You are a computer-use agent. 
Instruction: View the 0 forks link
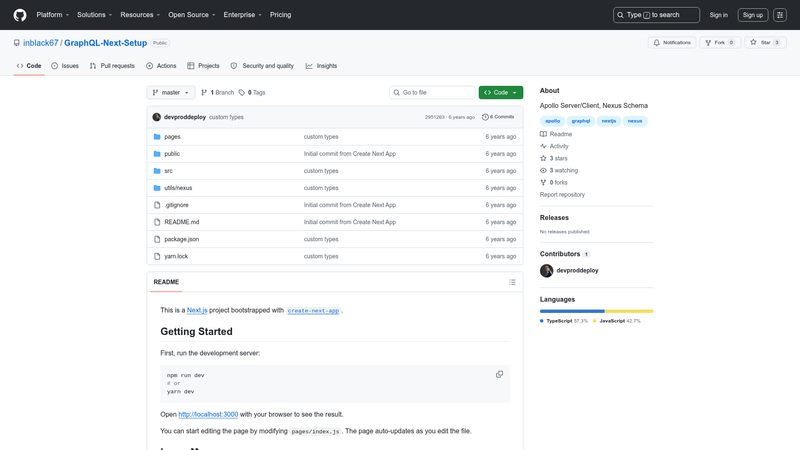(x=554, y=183)
